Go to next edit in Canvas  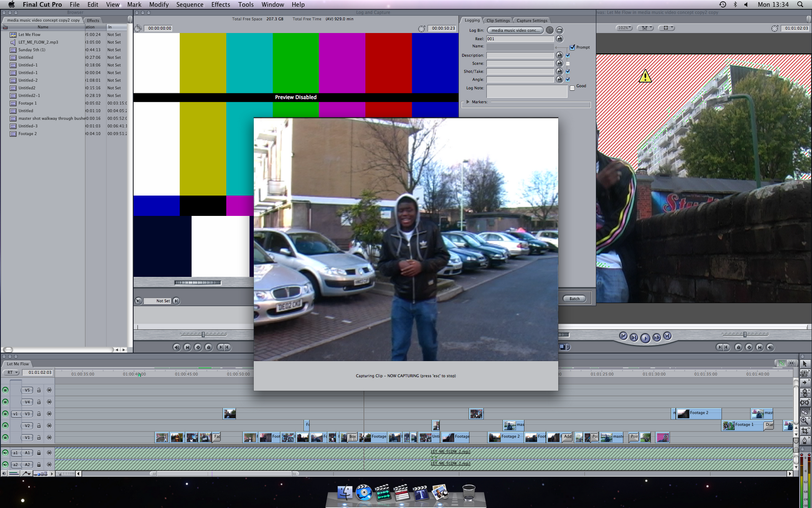(667, 336)
